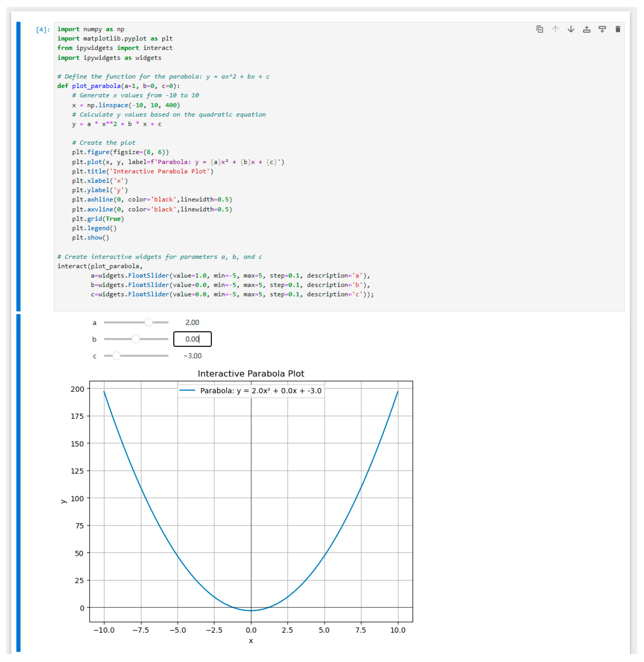Click the right end of slider a's track
Screen dimensions: 644x662
(x=167, y=322)
